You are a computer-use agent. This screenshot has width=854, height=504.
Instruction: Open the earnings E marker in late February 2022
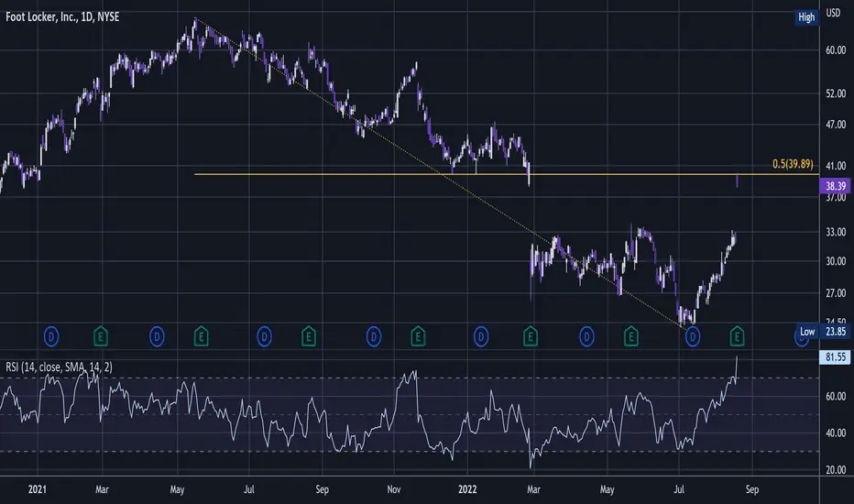(531, 336)
